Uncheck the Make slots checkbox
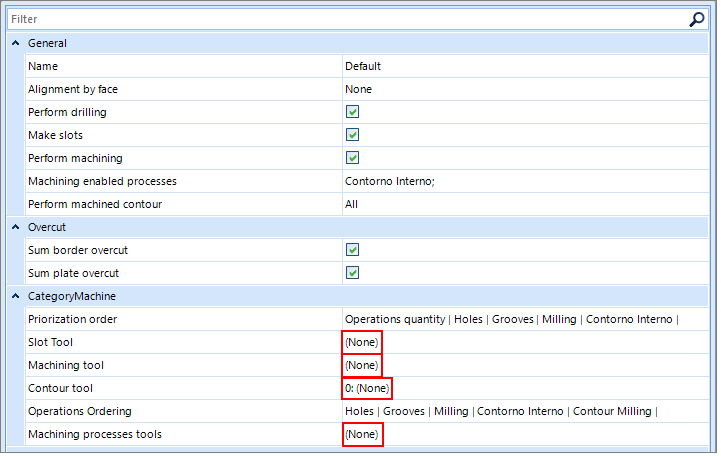 pyautogui.click(x=352, y=135)
